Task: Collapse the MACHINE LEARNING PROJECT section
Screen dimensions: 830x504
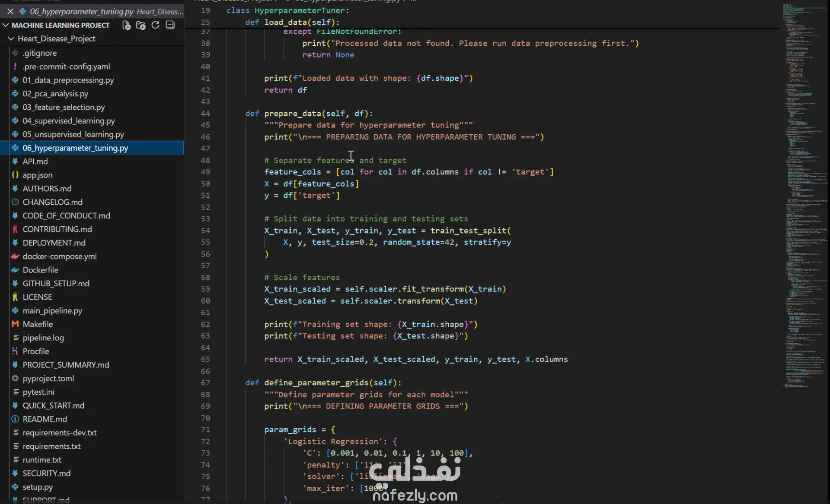Action: [x=6, y=25]
